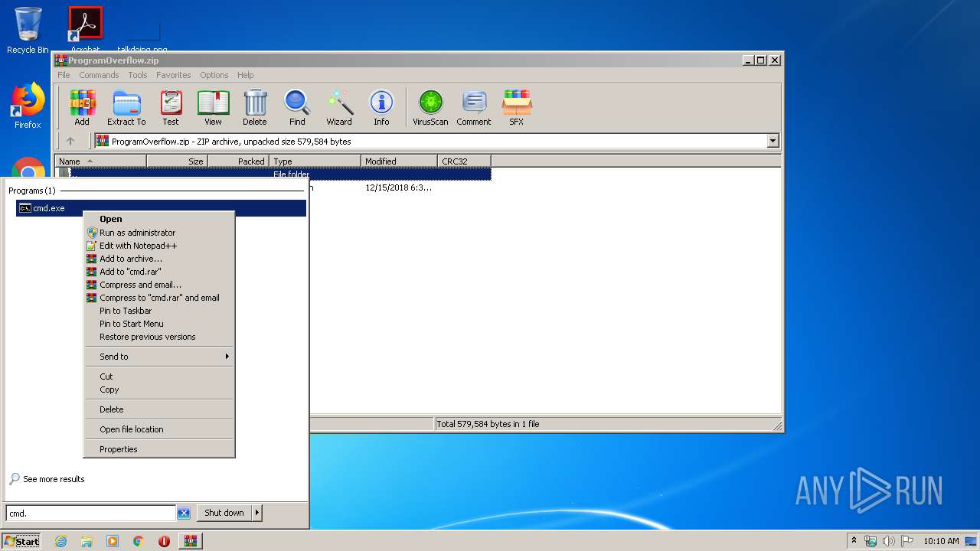Click the Extract To toolbar icon
Screen dimensions: 980x551
(x=126, y=108)
